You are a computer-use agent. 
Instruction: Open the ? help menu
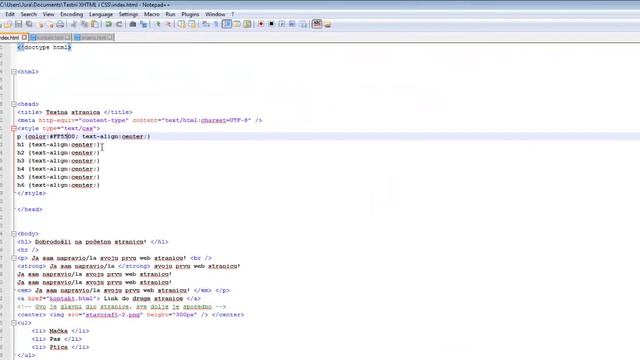233,14
